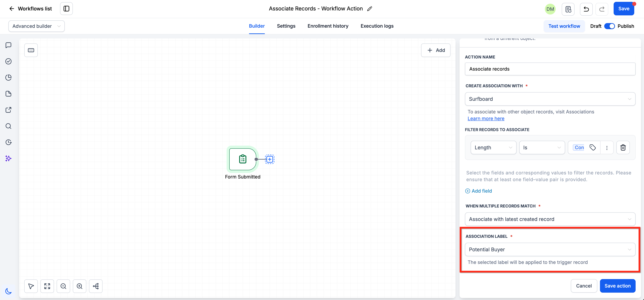Viewport: 644px width, 300px height.
Task: Click the Save button
Action: tap(623, 8)
